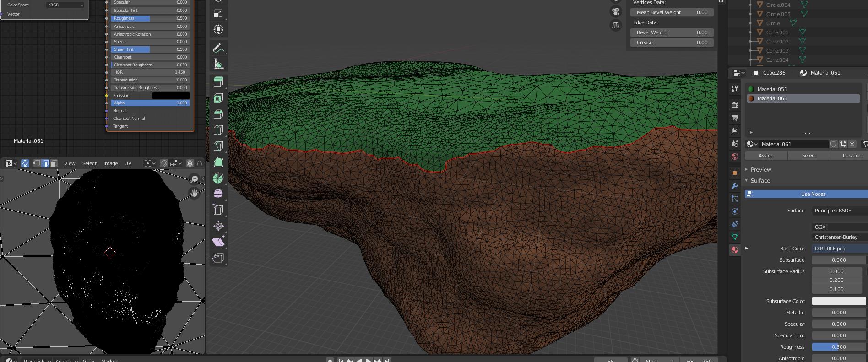
Task: Open GGX distribution dropdown
Action: point(840,227)
